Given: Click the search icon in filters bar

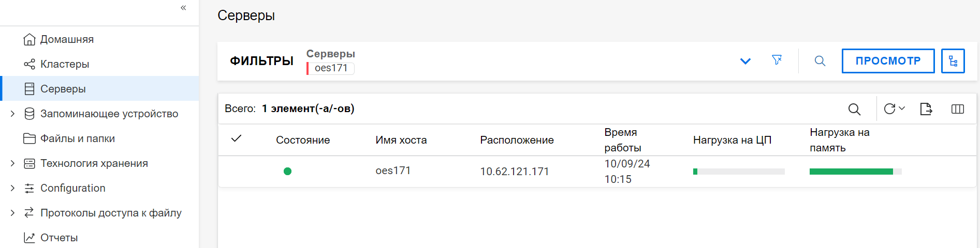Looking at the screenshot, I should pyautogui.click(x=820, y=61).
